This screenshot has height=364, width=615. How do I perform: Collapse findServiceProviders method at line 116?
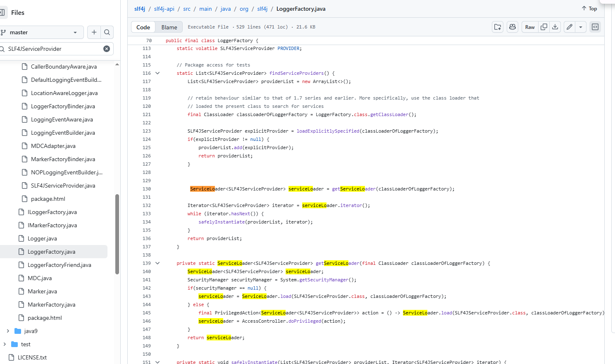157,73
